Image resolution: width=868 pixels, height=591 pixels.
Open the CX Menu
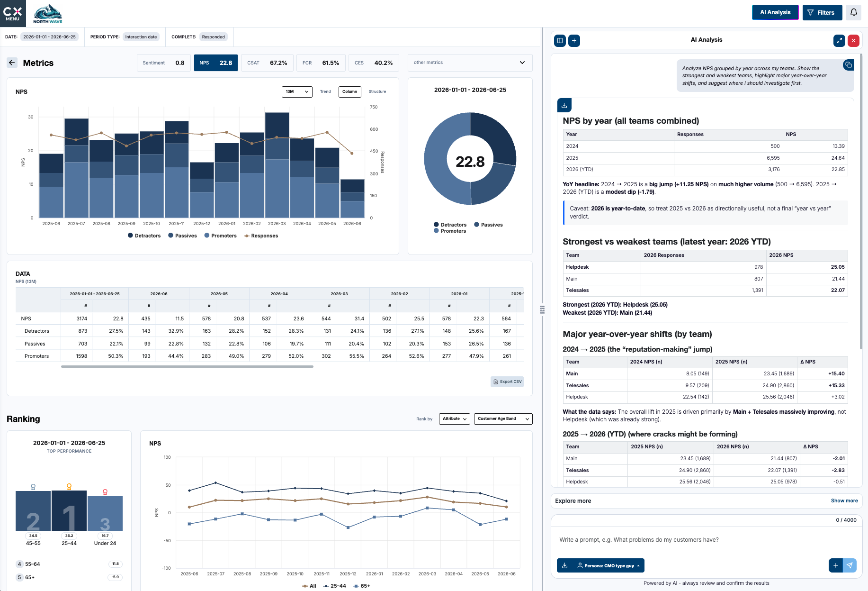tap(13, 13)
